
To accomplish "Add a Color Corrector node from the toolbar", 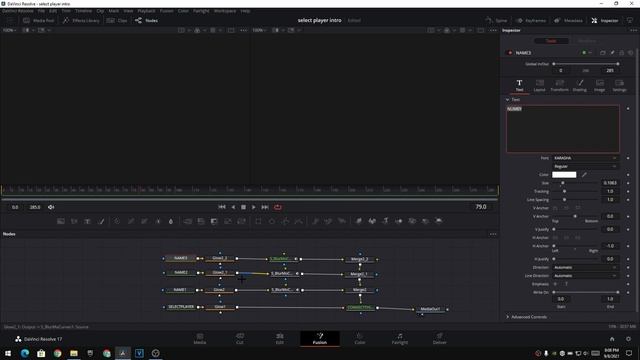I will [117, 221].
